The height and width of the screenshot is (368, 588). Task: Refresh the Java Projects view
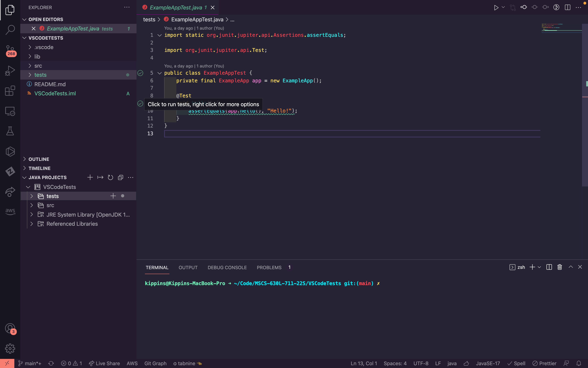point(111,177)
